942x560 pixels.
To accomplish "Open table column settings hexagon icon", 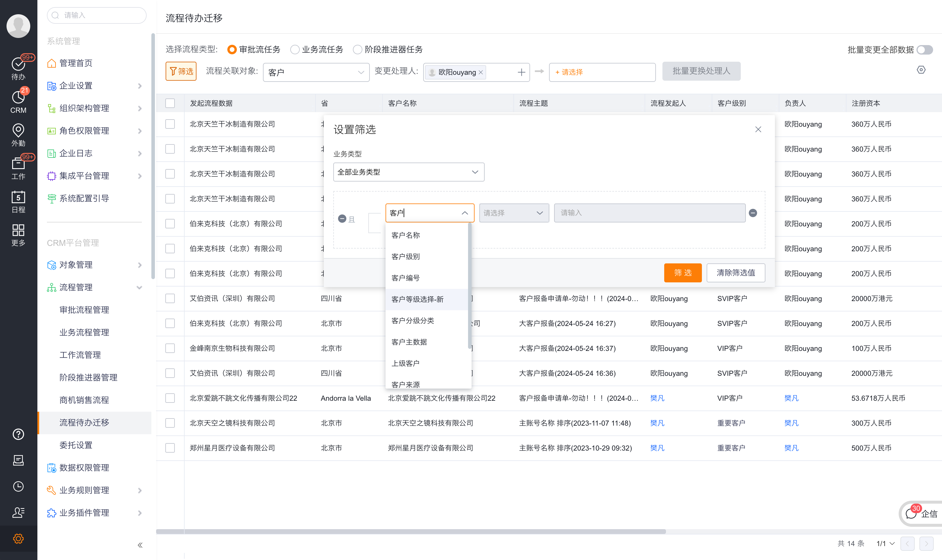I will tap(921, 70).
